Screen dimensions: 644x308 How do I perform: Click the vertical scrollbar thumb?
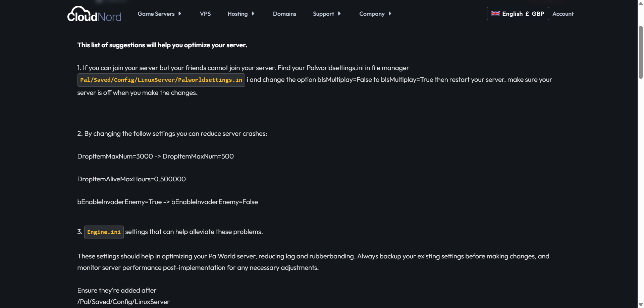point(641,52)
